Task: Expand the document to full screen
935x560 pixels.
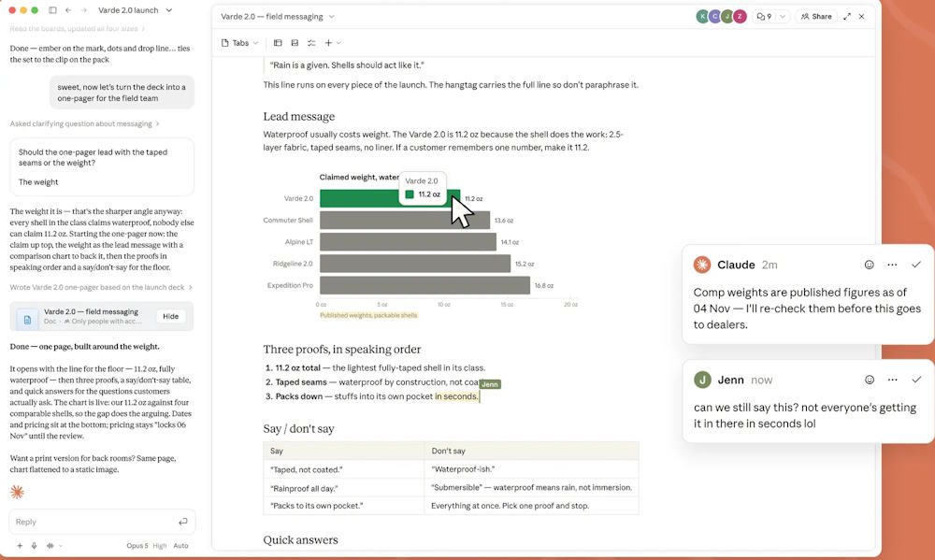Action: [847, 17]
